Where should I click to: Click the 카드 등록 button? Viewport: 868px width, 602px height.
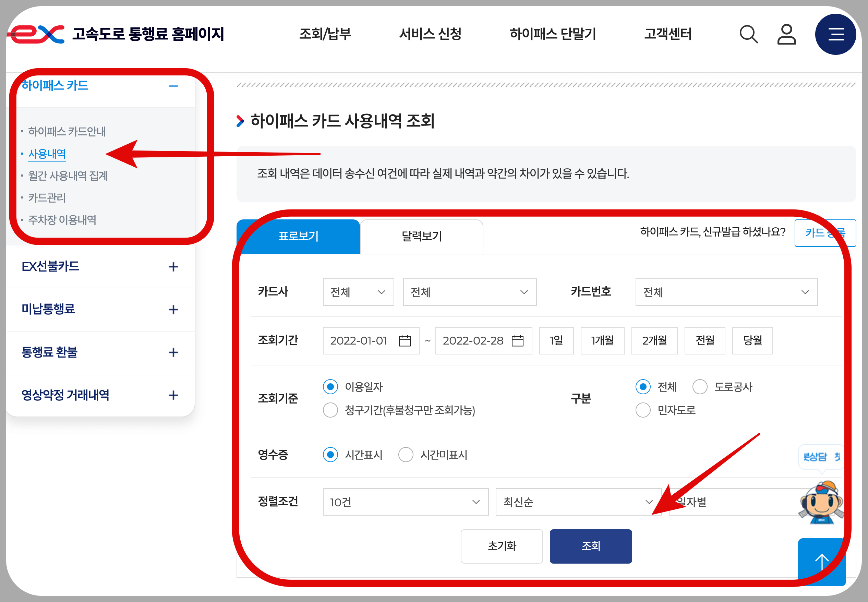pos(825,233)
